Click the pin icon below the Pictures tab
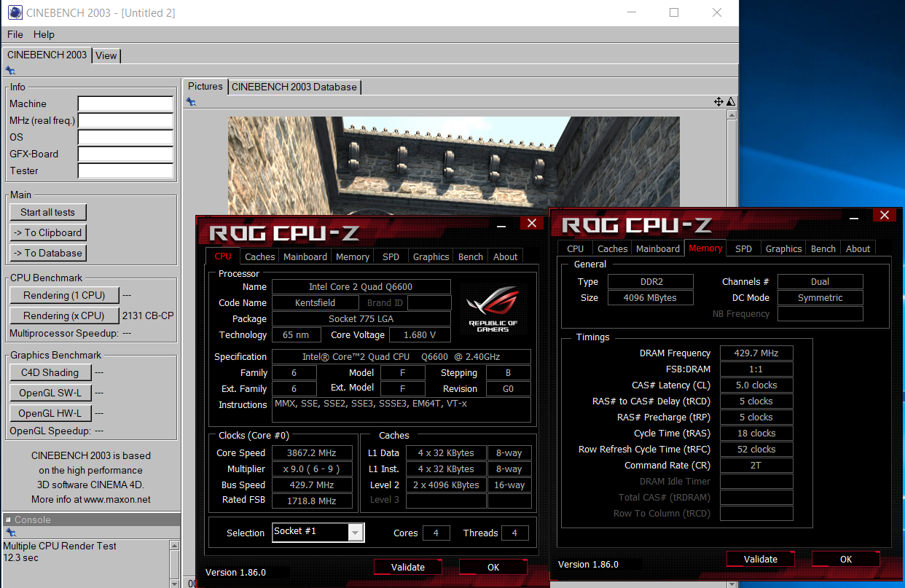The image size is (905, 588). (x=192, y=102)
